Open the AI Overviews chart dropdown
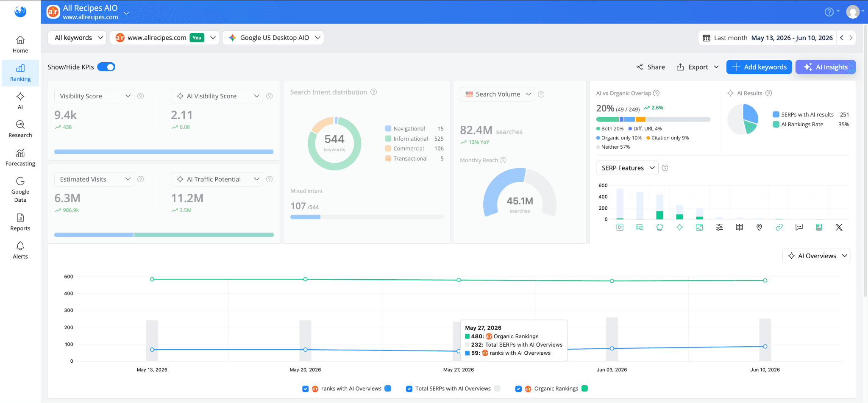 click(816, 256)
